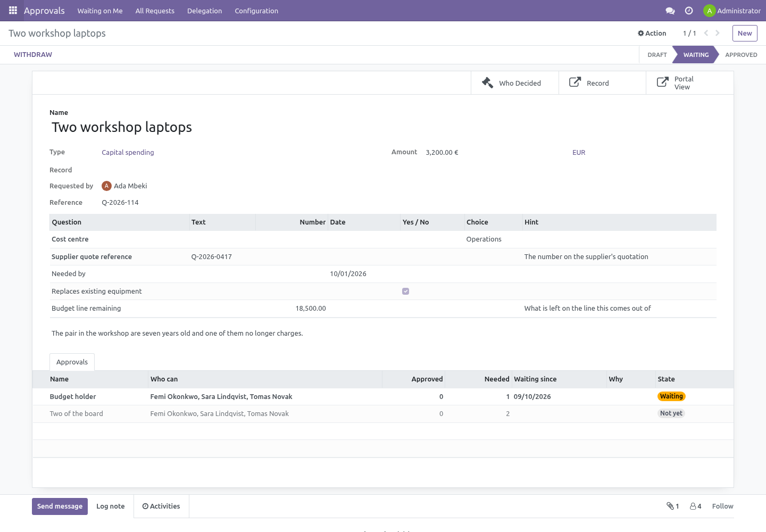Select the Approvals tab
Screen dimensions: 766x532
coord(72,362)
